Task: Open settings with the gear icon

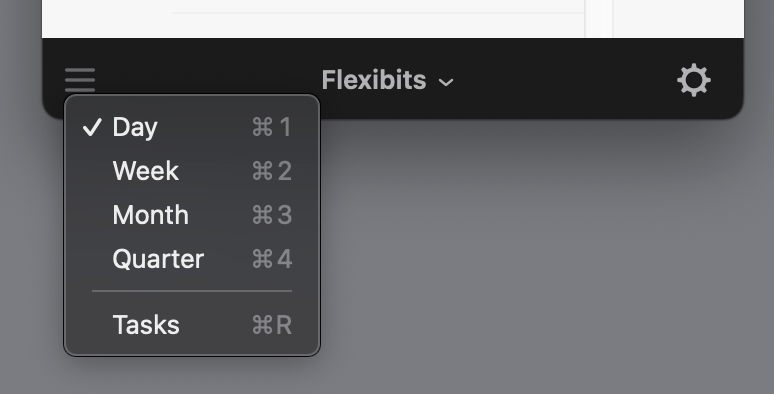Action: (x=694, y=80)
